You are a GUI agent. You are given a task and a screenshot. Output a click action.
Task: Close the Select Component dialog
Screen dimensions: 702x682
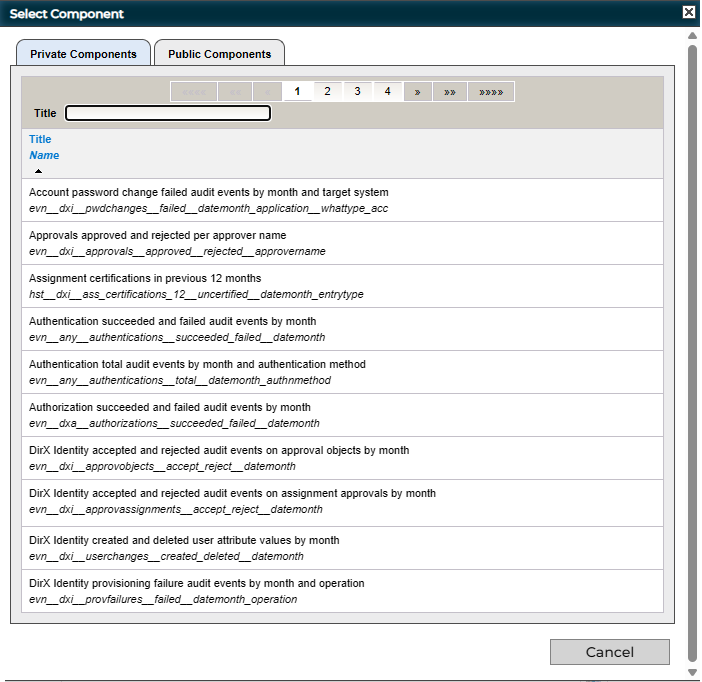688,13
